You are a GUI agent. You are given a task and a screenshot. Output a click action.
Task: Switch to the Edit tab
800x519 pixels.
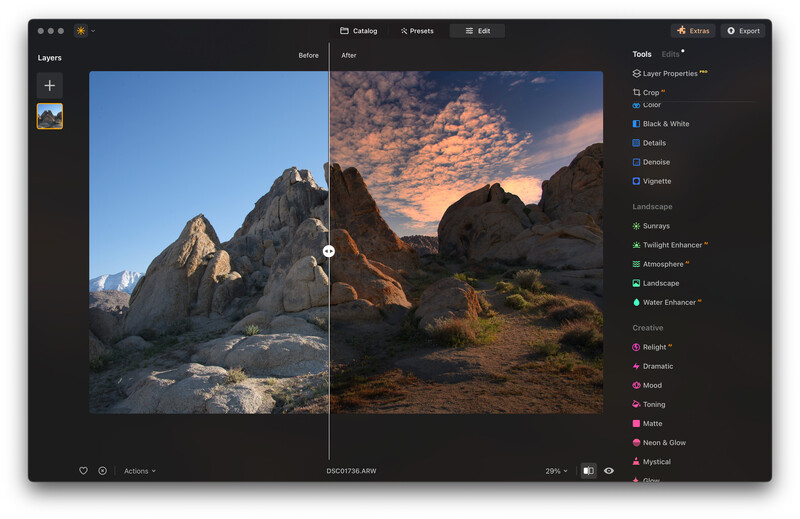tap(477, 31)
